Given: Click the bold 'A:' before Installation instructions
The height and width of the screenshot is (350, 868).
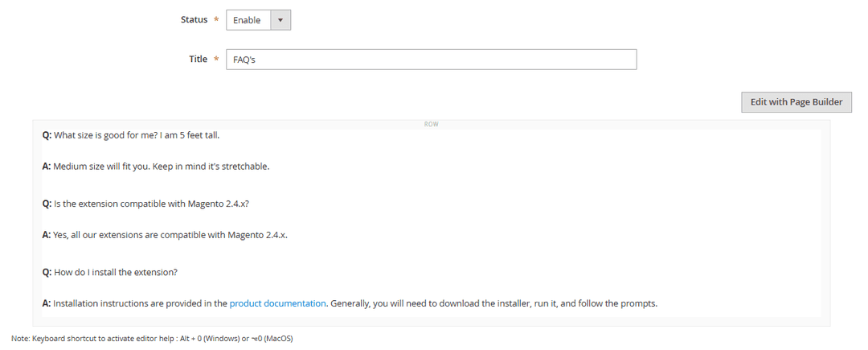Looking at the screenshot, I should pos(47,303).
